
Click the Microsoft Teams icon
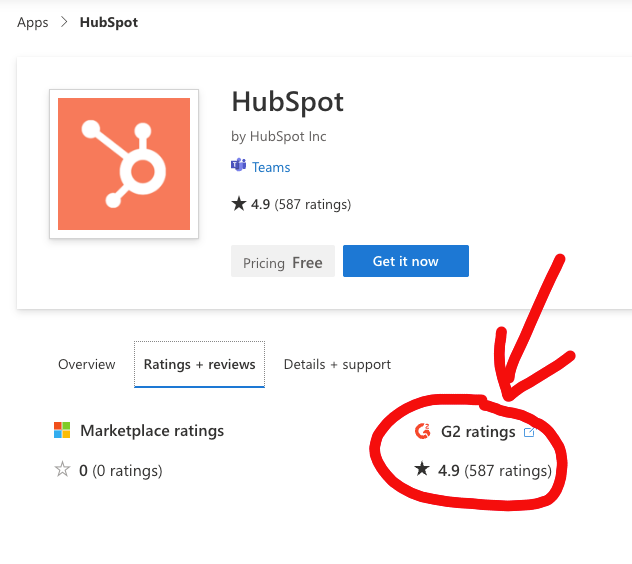[239, 165]
